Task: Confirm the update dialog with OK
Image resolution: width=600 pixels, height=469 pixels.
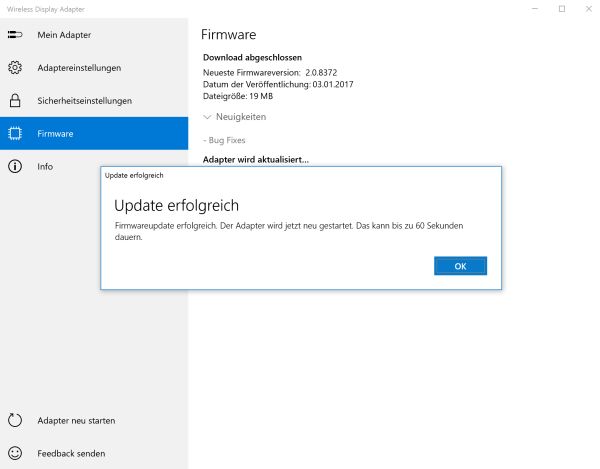Action: click(460, 266)
